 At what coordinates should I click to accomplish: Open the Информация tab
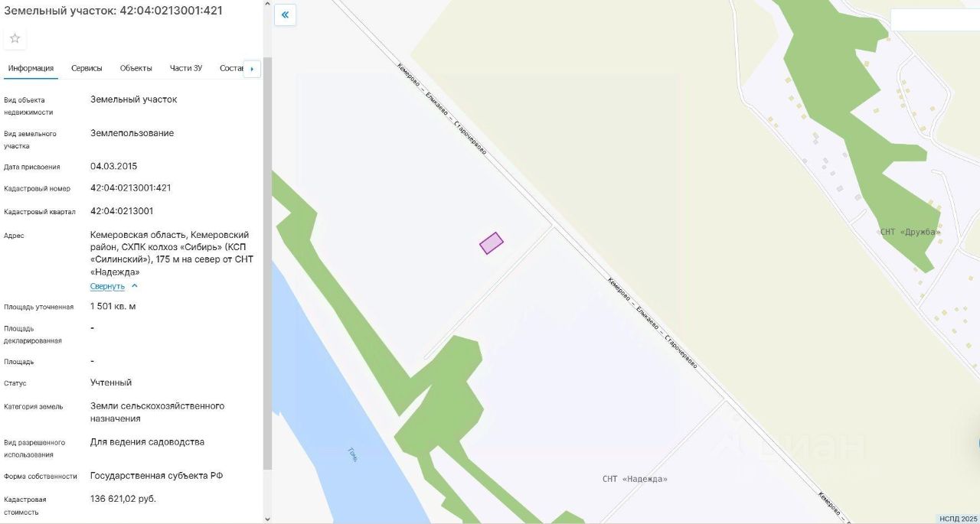(x=31, y=68)
